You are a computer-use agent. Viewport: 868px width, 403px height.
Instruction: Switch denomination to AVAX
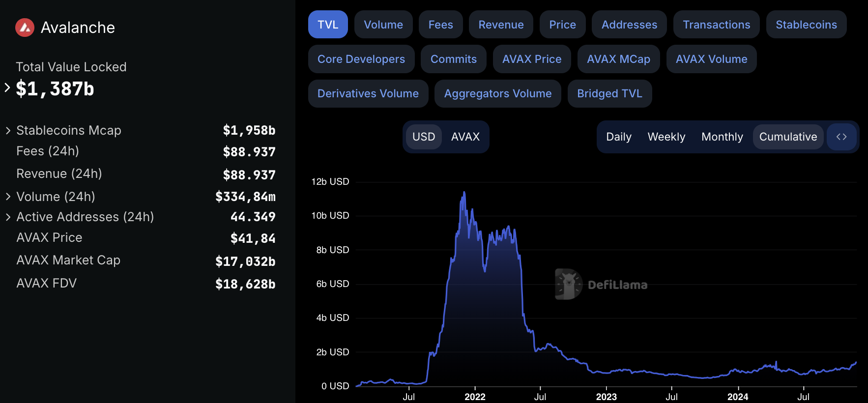pyautogui.click(x=465, y=137)
